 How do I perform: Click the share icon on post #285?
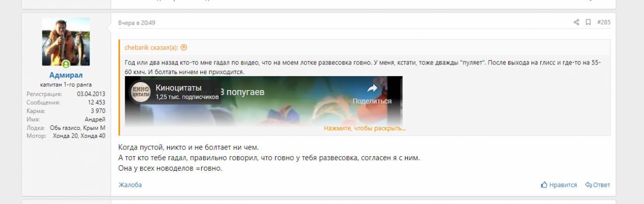tap(577, 23)
